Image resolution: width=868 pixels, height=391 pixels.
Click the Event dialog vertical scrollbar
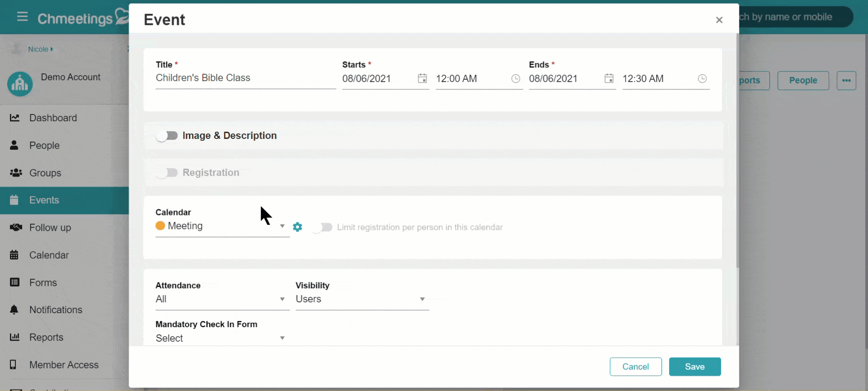tap(738, 150)
